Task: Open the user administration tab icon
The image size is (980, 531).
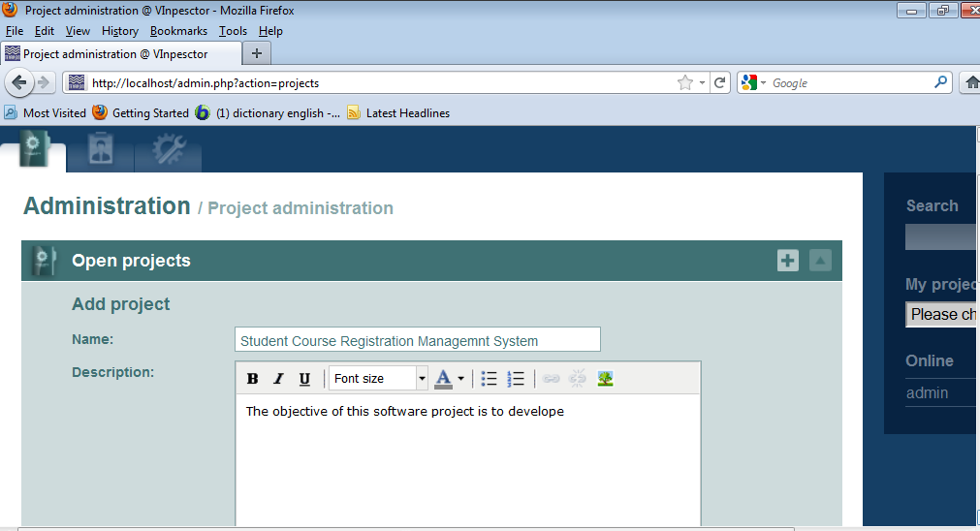Action: [x=101, y=150]
